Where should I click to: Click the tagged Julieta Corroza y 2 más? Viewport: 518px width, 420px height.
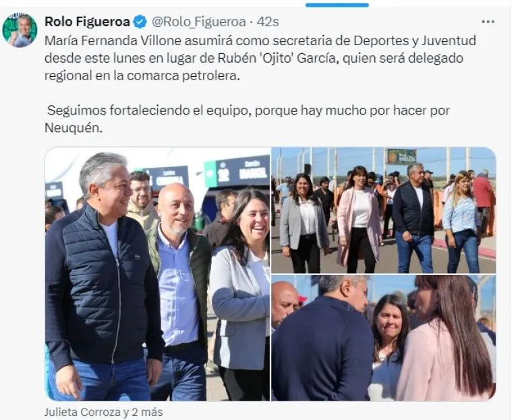click(x=103, y=412)
